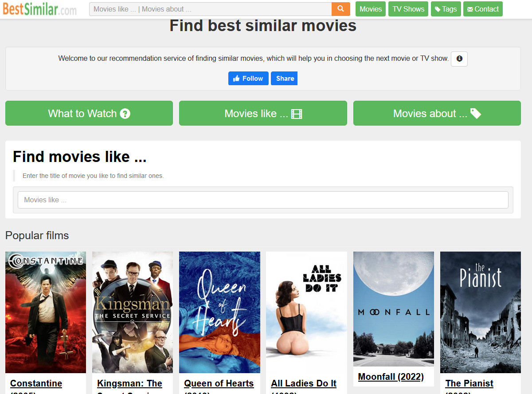The height and width of the screenshot is (394, 532).
Task: Focus the top header search field
Action: tap(211, 9)
